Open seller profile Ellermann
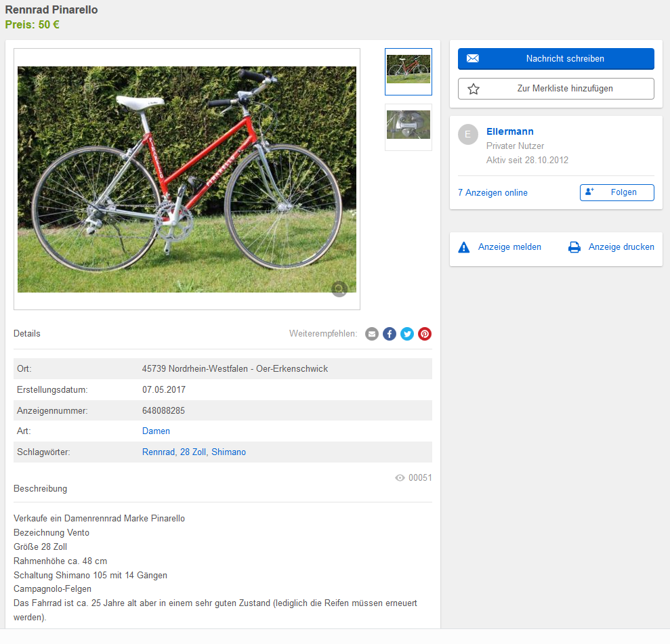The image size is (670, 644). (509, 131)
